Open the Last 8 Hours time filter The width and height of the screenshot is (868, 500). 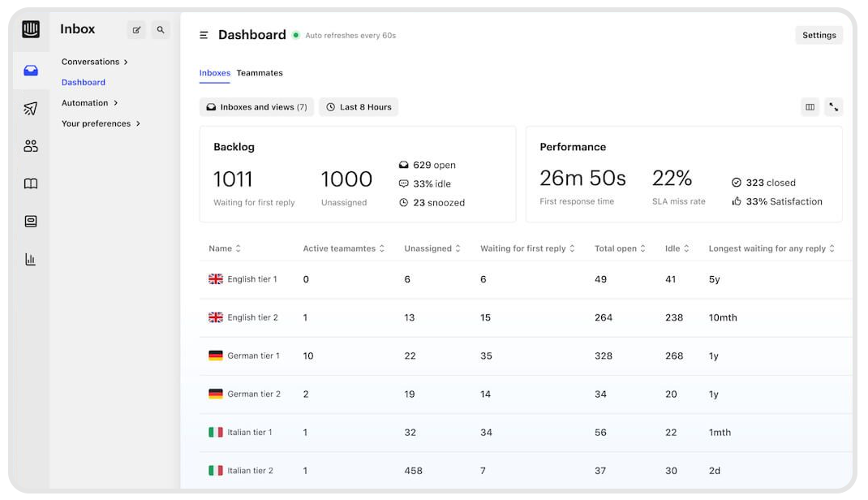click(359, 107)
